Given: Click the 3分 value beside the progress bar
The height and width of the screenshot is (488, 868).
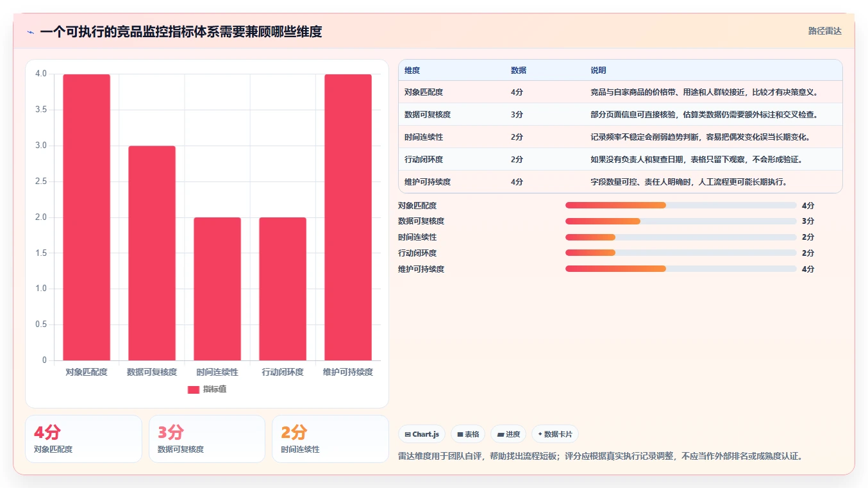Looking at the screenshot, I should coord(808,221).
